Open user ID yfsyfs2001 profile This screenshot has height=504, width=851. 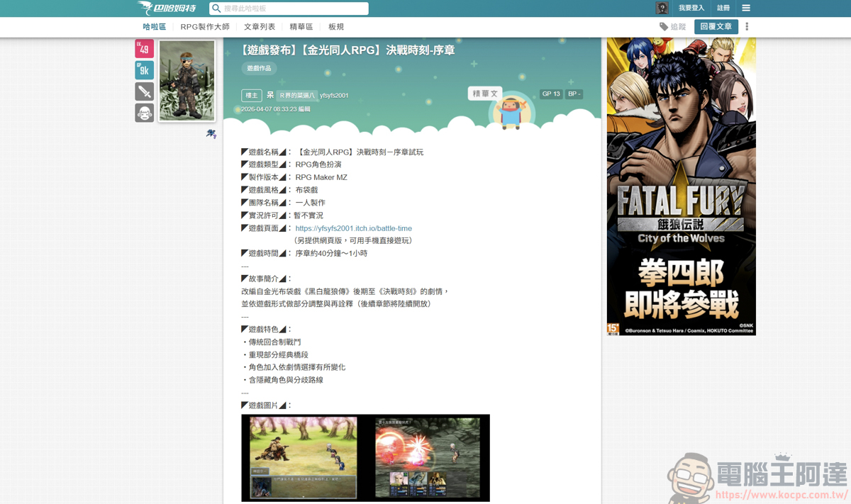(334, 96)
